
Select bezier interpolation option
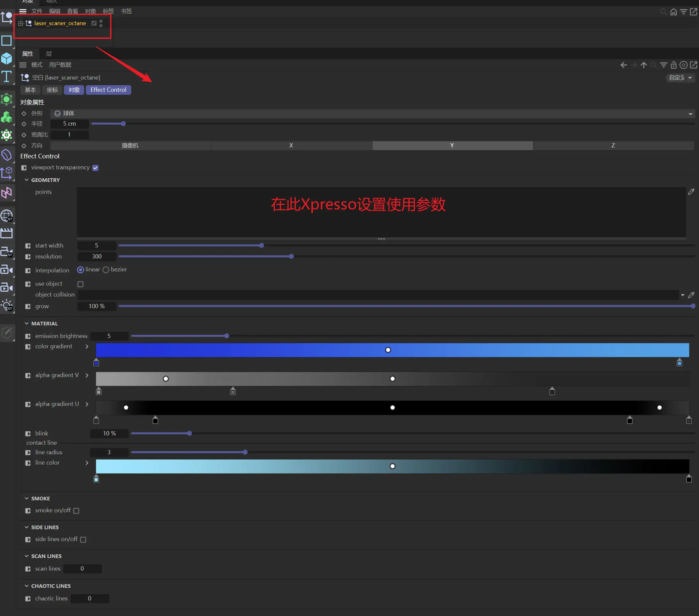pos(106,270)
